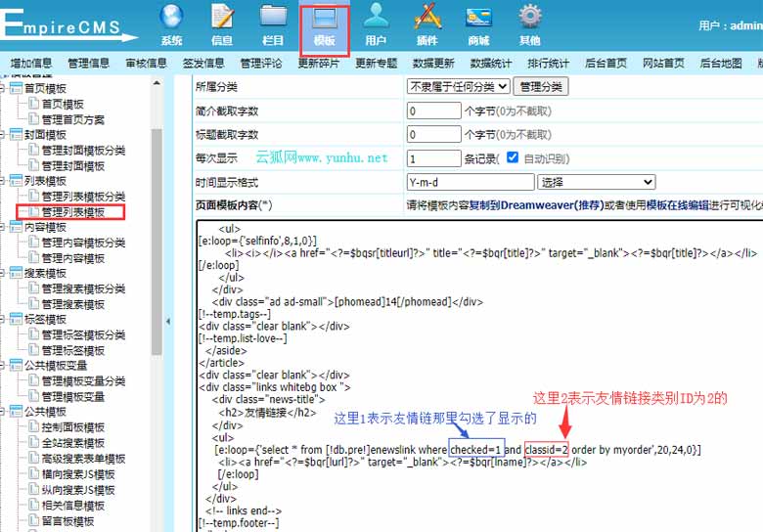763x532 pixels.
Task: Click the 管理分类 button
Action: [x=541, y=87]
